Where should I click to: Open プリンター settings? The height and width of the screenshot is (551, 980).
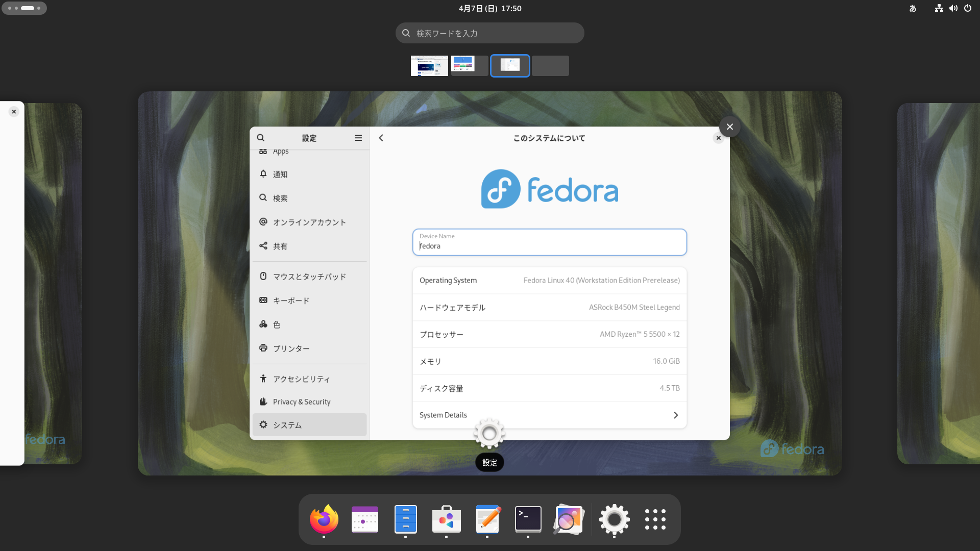point(309,348)
